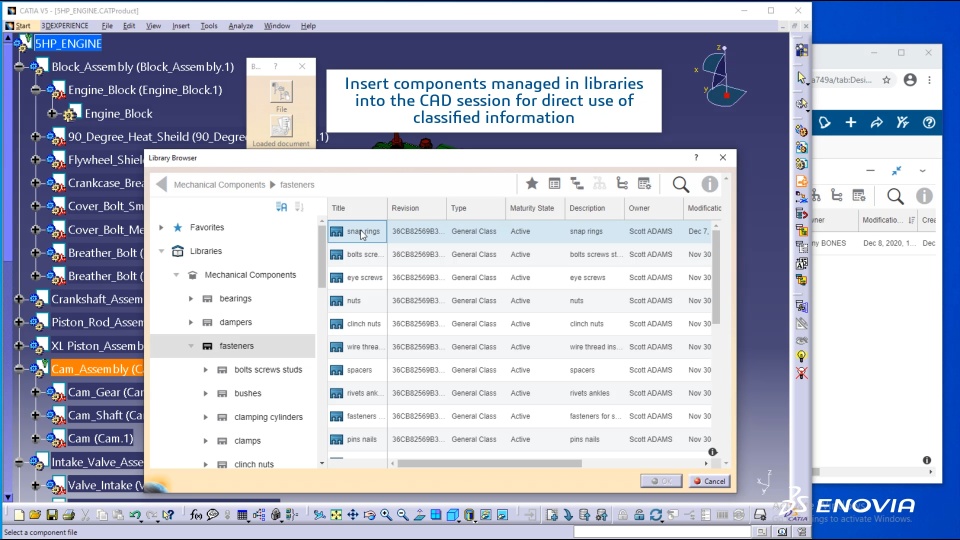Click the branch structure icon in Library Browser toolbar
Screen dimensions: 960x540
622,184
